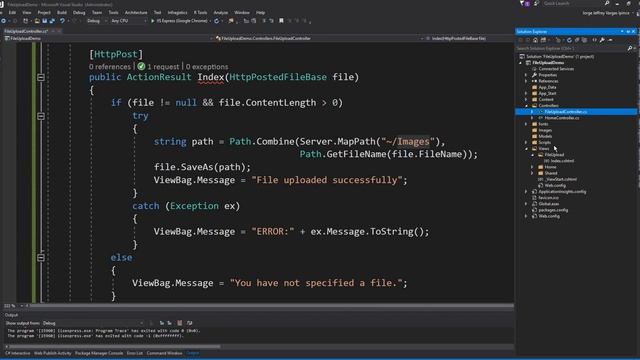Click the Solution Explorer Refresh icon
Viewport: 640px width, 360px height.
(569, 40)
